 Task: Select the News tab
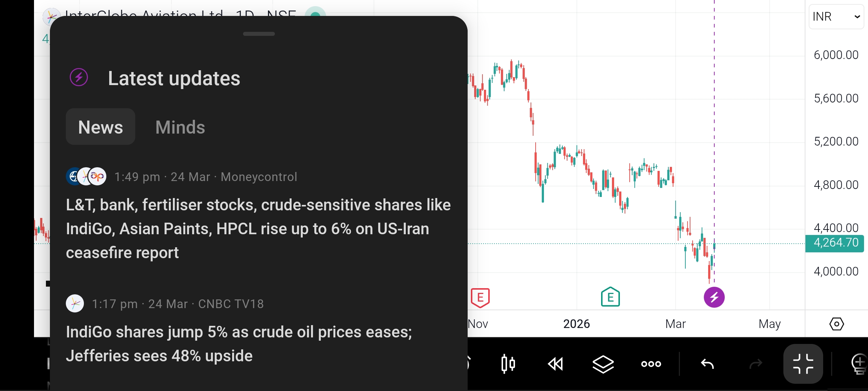click(101, 127)
